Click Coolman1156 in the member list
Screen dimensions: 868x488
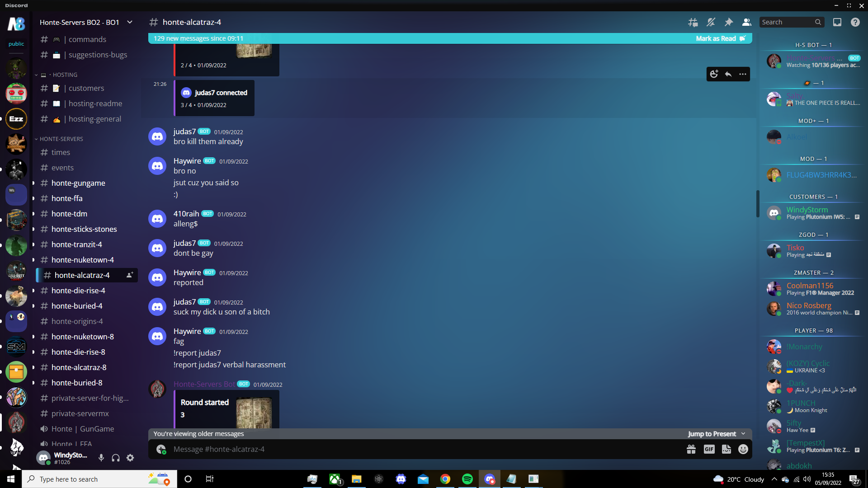[x=813, y=289]
